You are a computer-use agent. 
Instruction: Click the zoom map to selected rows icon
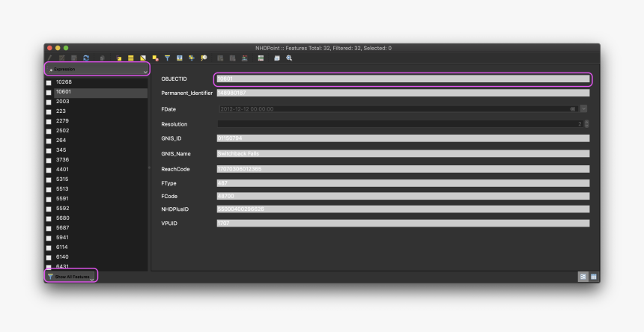204,58
